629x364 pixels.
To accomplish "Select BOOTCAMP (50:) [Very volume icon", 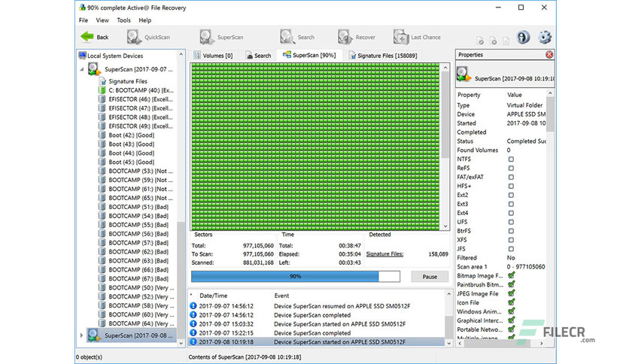I will coord(102,287).
